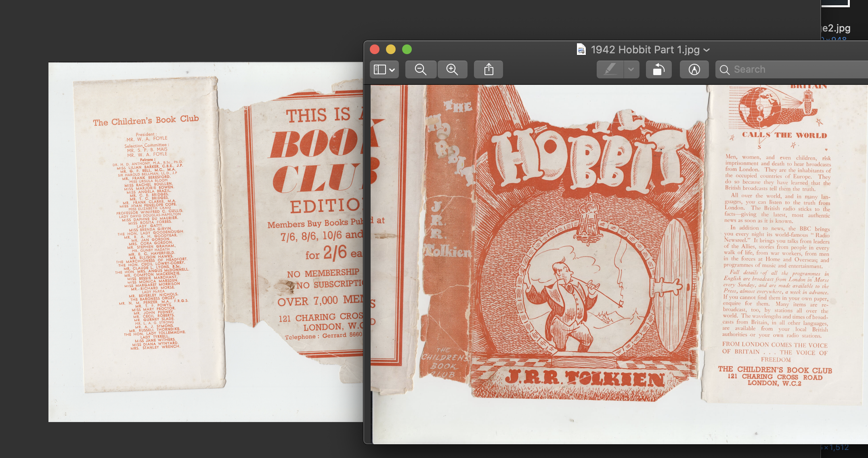Open the sidebar view menu button
Image resolution: width=868 pixels, height=458 pixels.
point(384,69)
